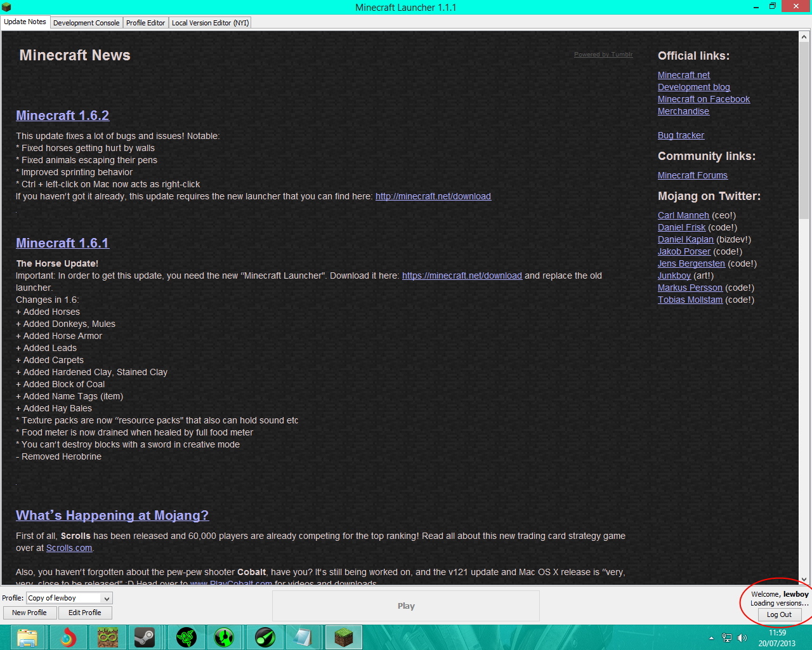
Task: Show hidden system tray icons
Action: coord(711,638)
